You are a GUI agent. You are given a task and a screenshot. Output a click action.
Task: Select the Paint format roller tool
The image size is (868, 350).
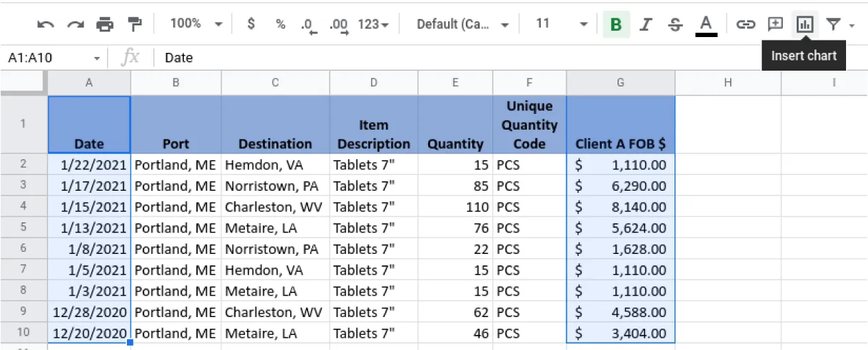click(134, 25)
